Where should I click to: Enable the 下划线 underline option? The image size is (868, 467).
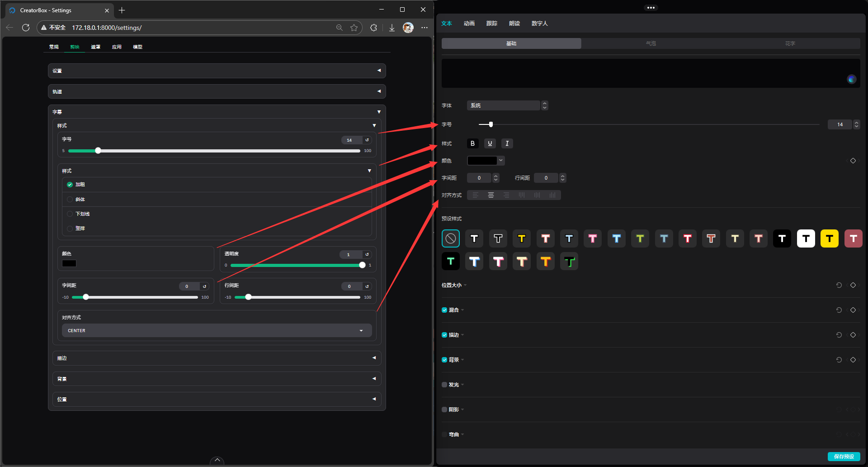tap(70, 214)
